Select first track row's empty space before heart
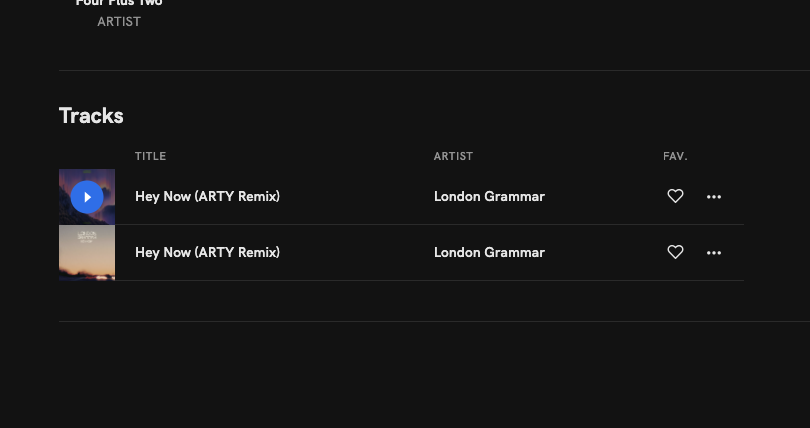Image resolution: width=810 pixels, height=428 pixels. 600,197
